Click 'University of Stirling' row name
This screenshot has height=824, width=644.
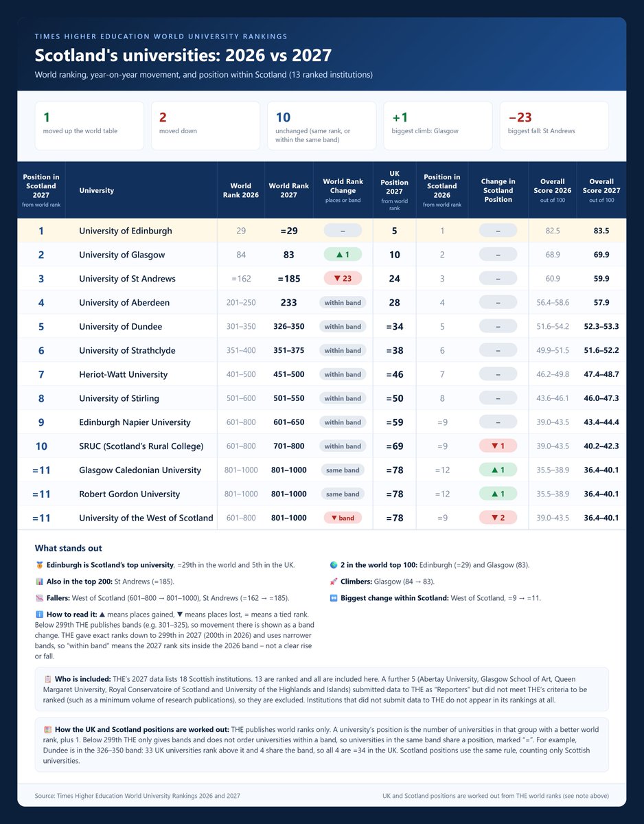click(x=119, y=399)
